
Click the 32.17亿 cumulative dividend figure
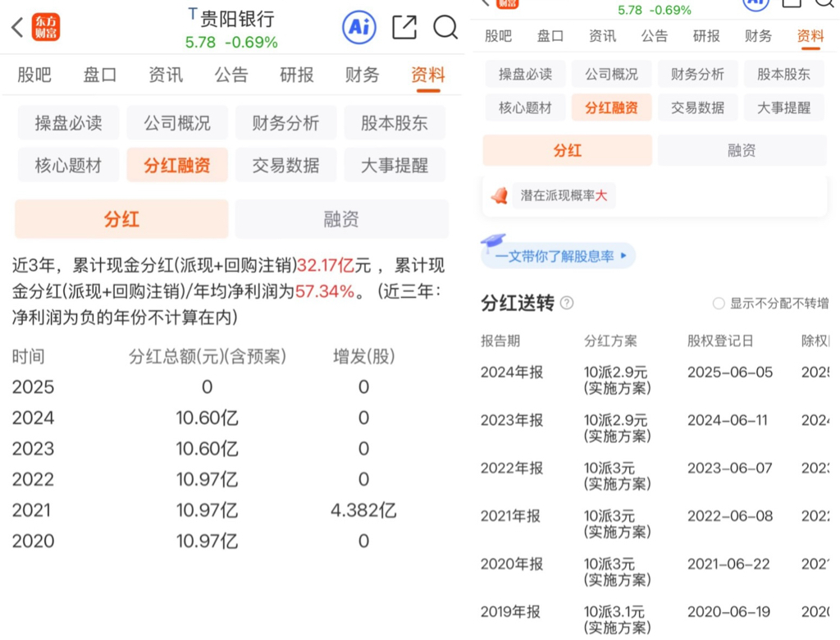pos(326,265)
